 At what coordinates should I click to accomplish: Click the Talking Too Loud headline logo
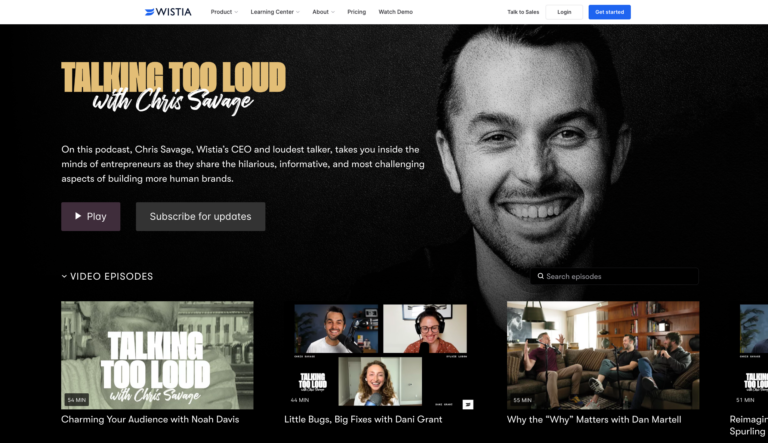coord(173,87)
